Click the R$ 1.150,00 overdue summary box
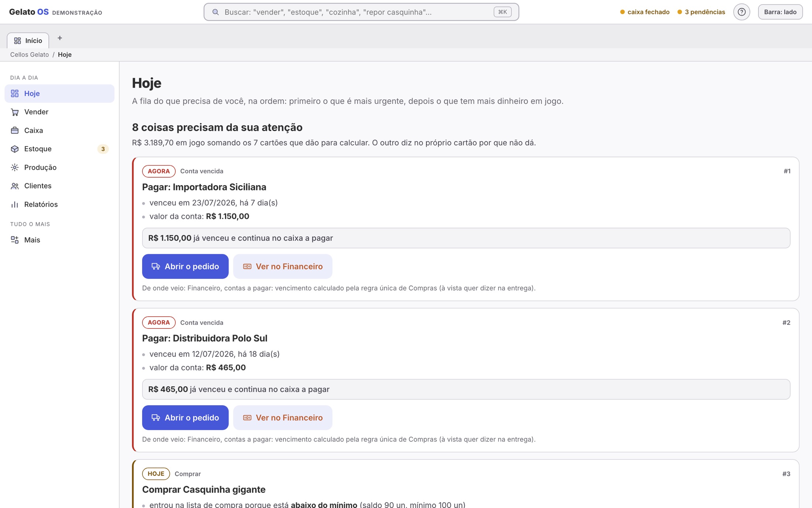Viewport: 812px width, 508px height. point(466,238)
